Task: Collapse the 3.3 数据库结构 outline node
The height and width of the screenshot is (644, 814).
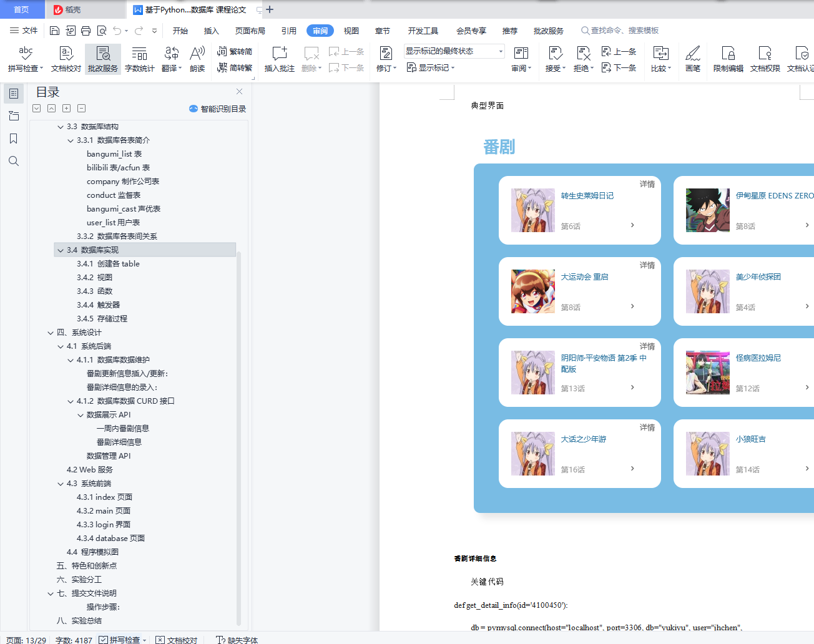Action: tap(61, 127)
